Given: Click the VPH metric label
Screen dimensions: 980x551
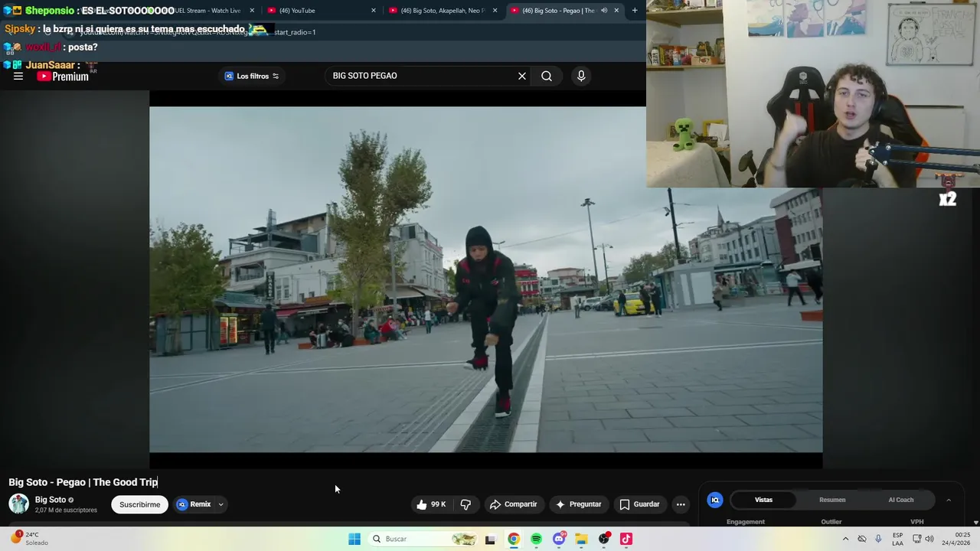Looking at the screenshot, I should point(917,522).
